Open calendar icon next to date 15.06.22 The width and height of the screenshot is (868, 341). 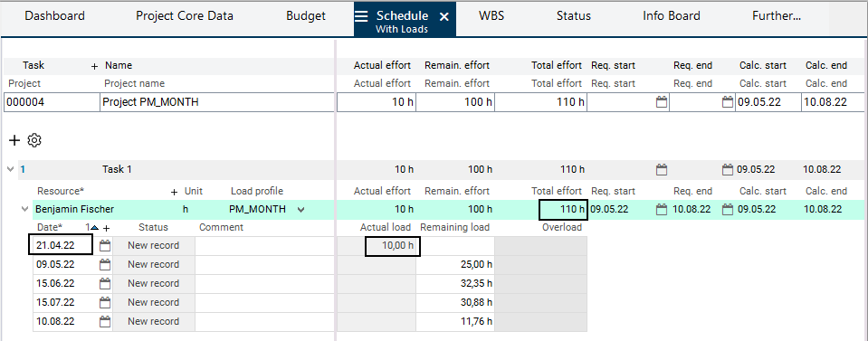click(x=105, y=283)
